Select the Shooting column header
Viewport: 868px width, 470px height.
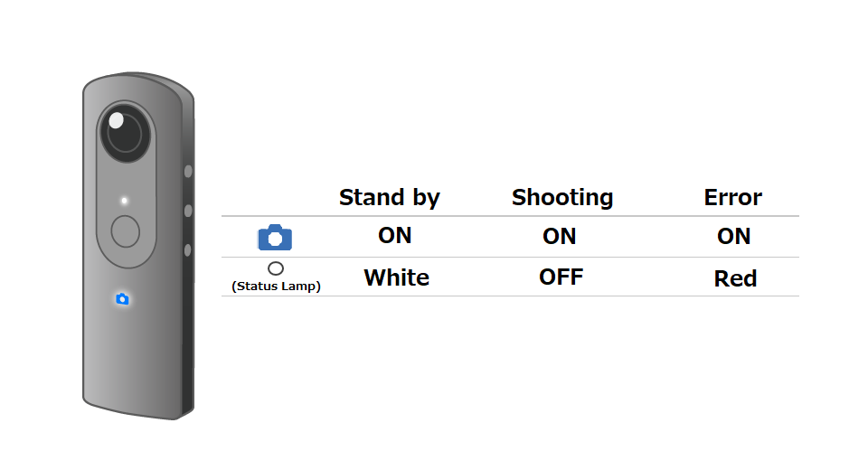[x=562, y=197]
